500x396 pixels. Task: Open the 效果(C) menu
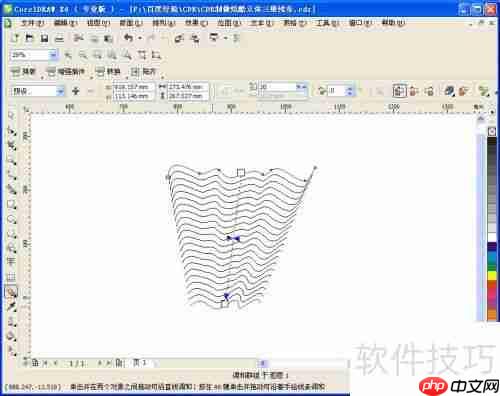pos(196,23)
